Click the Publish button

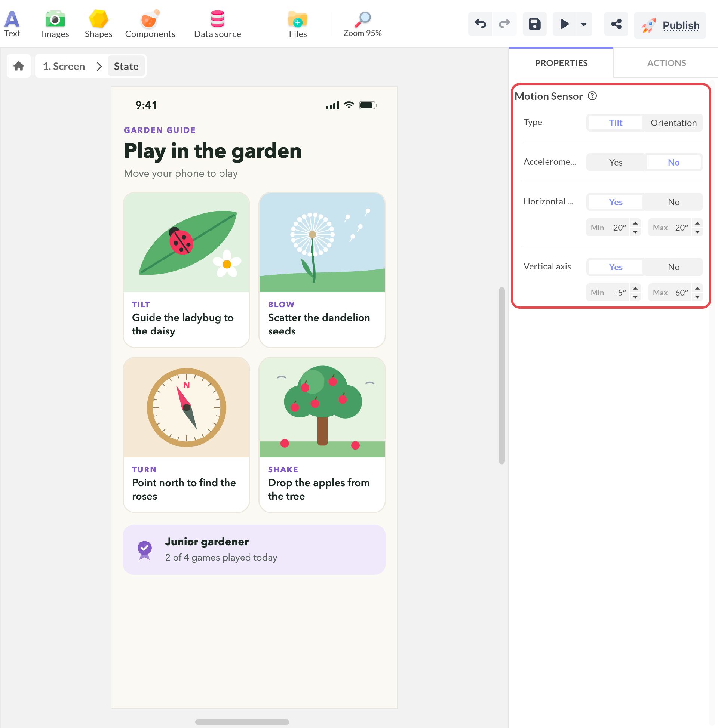(x=670, y=25)
